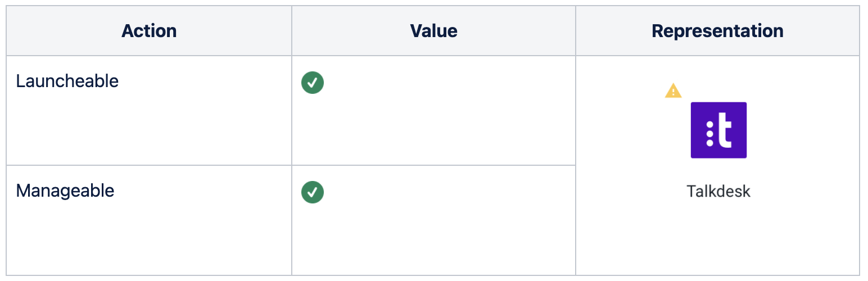Click blank space left of the warning triangle
Image resolution: width=868 pixels, height=281 pixels.
tap(618, 90)
